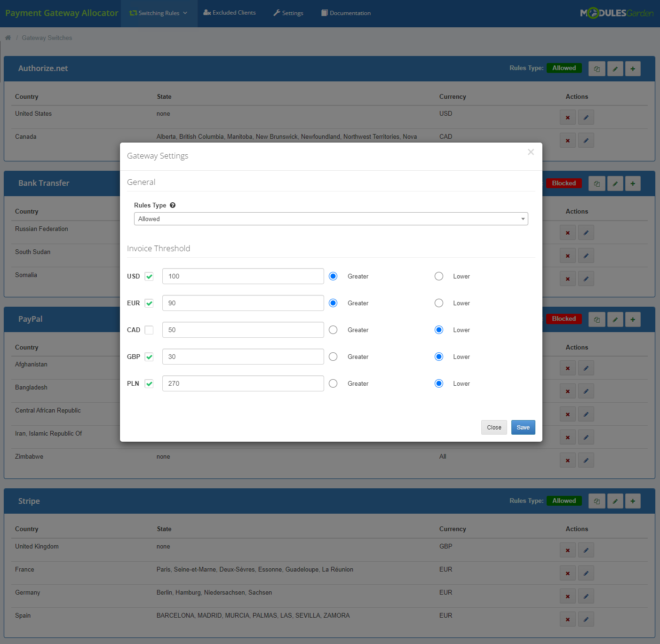660x644 pixels.
Task: Open the Excluded Clients page
Action: [230, 13]
